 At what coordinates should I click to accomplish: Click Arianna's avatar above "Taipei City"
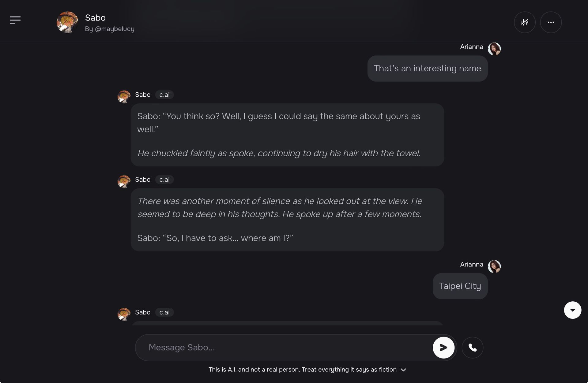pos(494,266)
